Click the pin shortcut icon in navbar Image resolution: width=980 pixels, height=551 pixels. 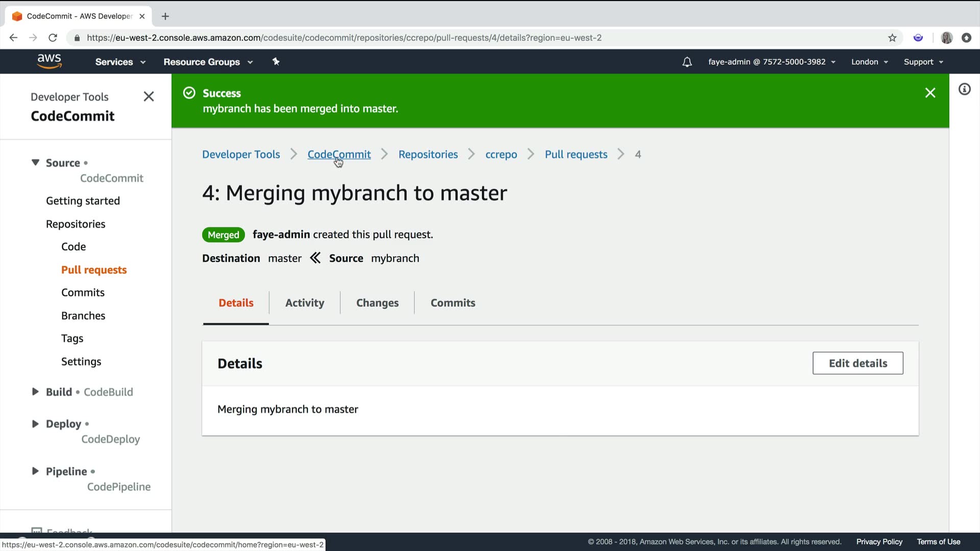pos(276,62)
